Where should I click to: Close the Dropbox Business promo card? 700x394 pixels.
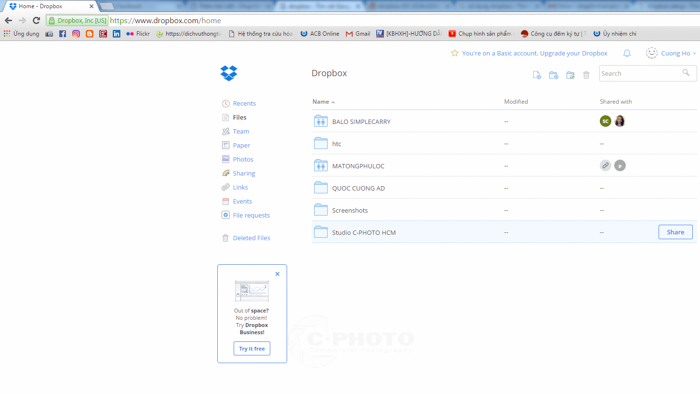pos(277,274)
